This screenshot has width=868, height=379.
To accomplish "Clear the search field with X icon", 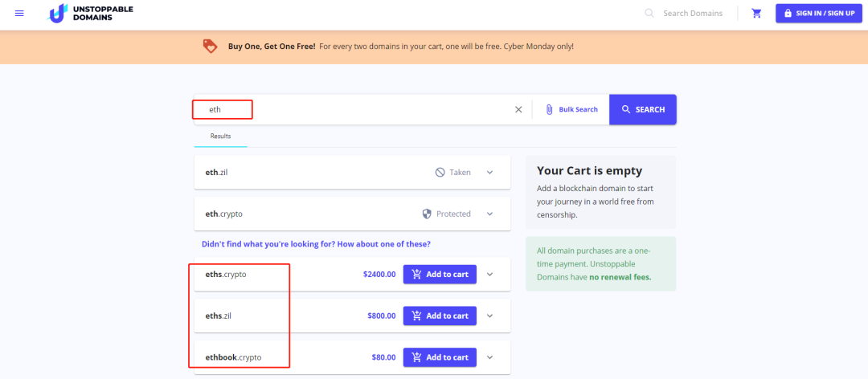I will pos(518,109).
